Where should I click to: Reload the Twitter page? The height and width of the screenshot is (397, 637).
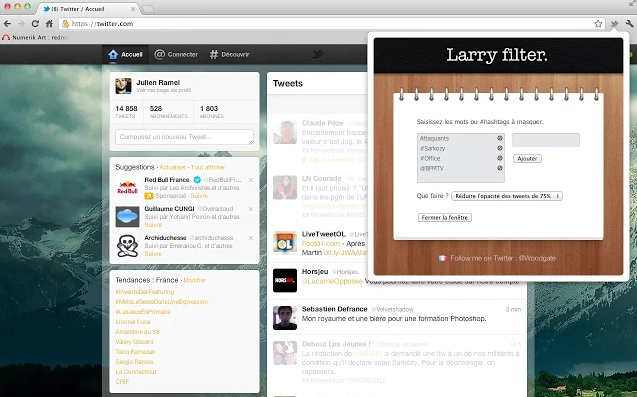[35, 24]
